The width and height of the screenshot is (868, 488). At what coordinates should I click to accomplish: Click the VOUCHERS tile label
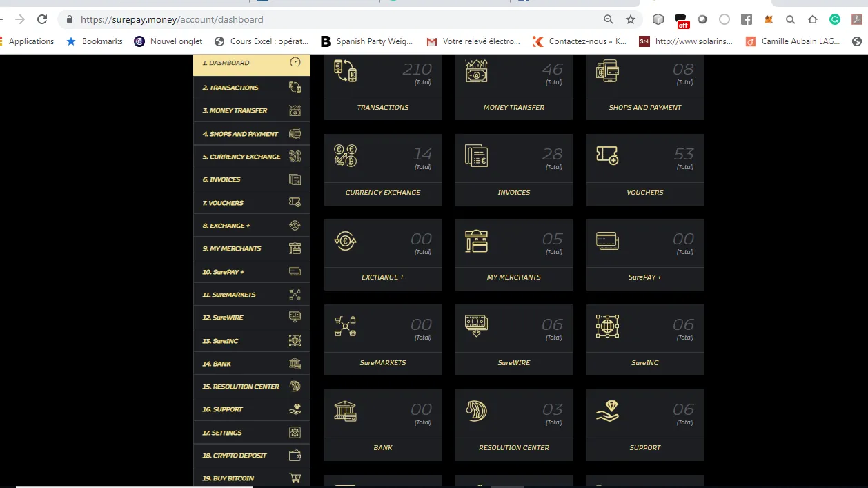(x=645, y=193)
